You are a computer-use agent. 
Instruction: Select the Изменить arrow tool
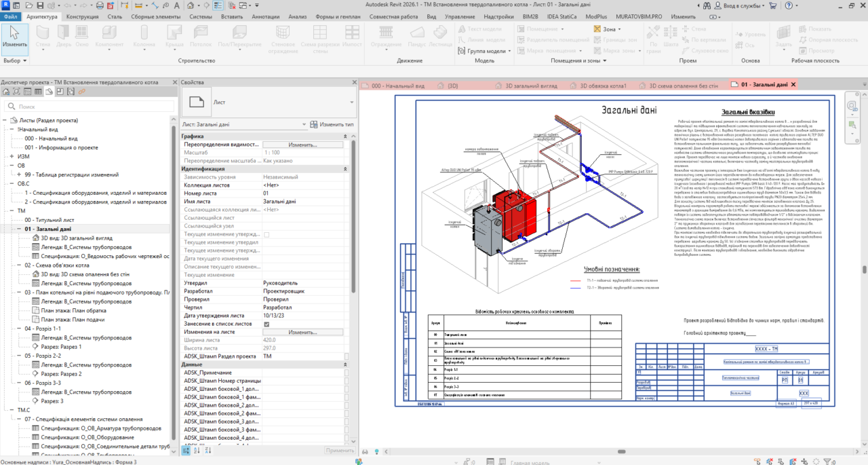(14, 39)
